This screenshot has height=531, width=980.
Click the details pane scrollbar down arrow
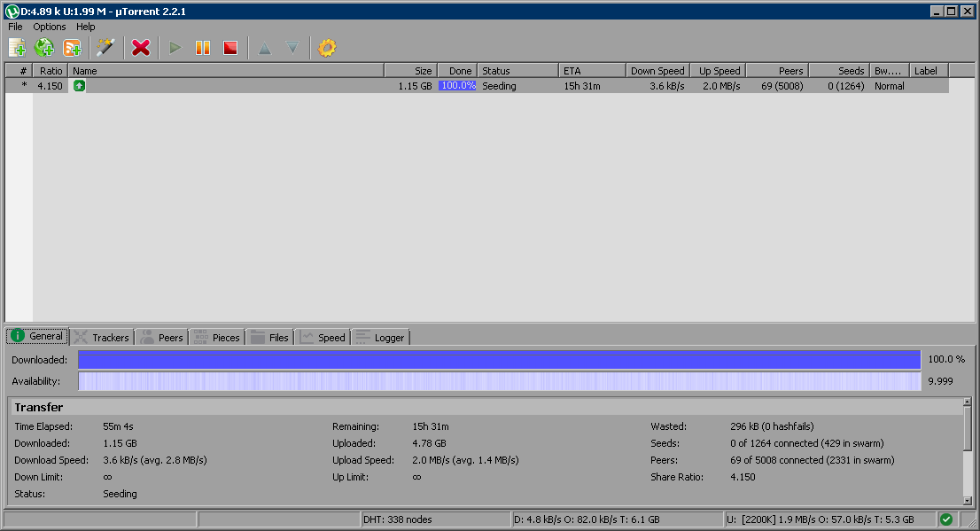point(968,500)
